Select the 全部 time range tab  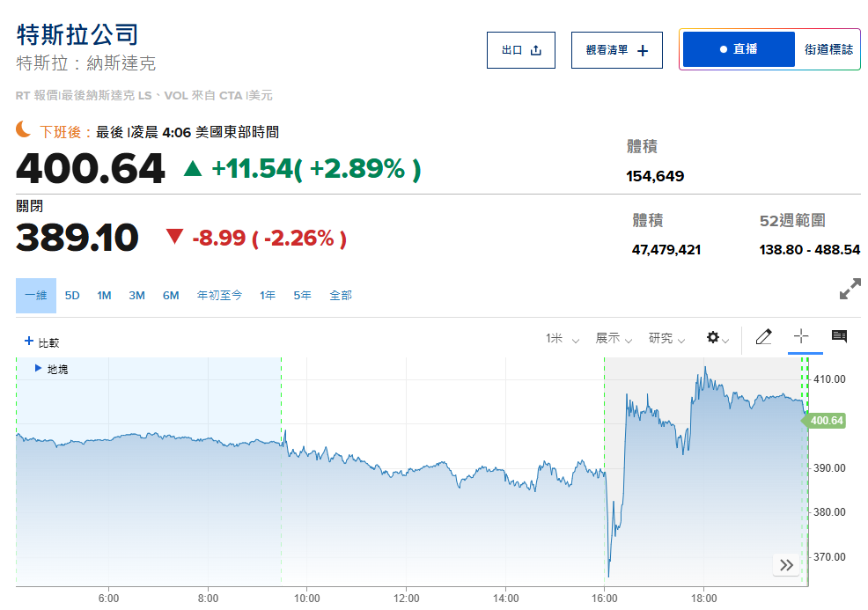click(341, 296)
